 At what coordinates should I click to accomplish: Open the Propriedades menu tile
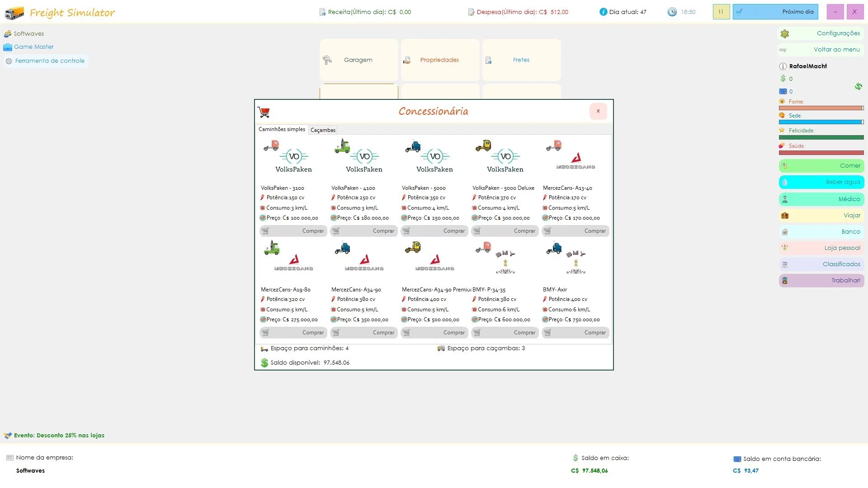pyautogui.click(x=440, y=60)
